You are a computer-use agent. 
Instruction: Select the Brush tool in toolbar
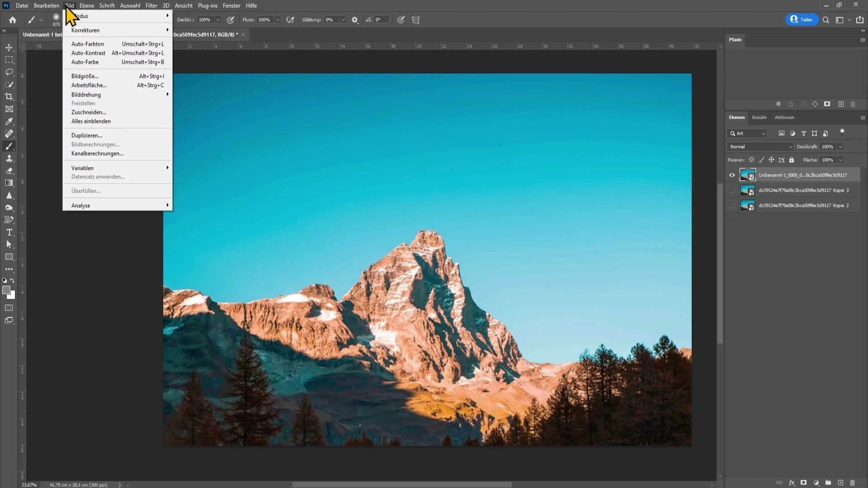(9, 146)
